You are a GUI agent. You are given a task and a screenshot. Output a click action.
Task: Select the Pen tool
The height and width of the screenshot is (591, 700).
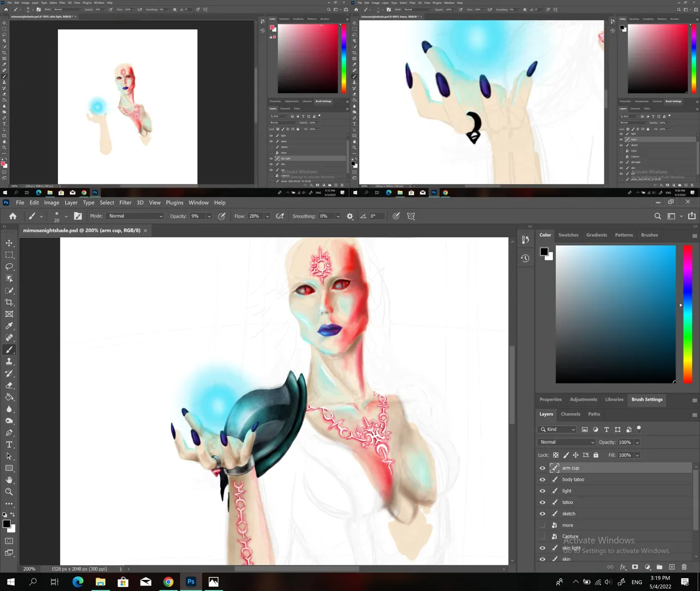9,433
